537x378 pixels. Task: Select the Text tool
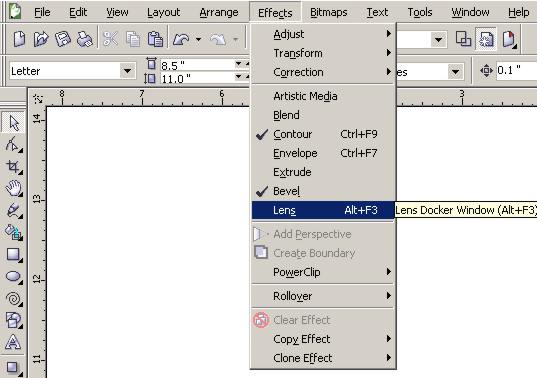(13, 342)
